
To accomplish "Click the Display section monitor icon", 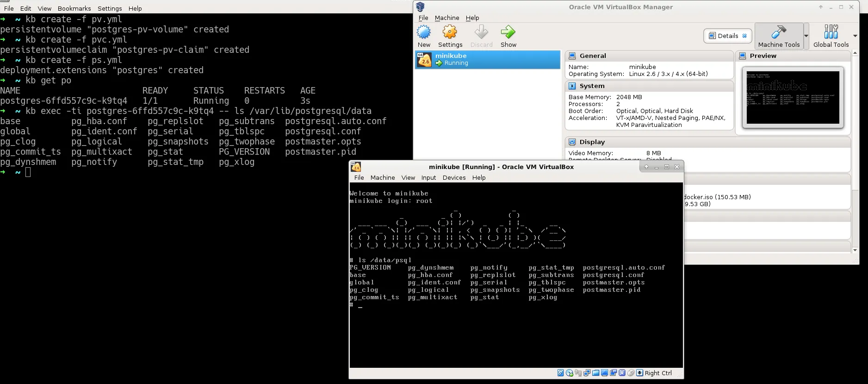I will (572, 142).
